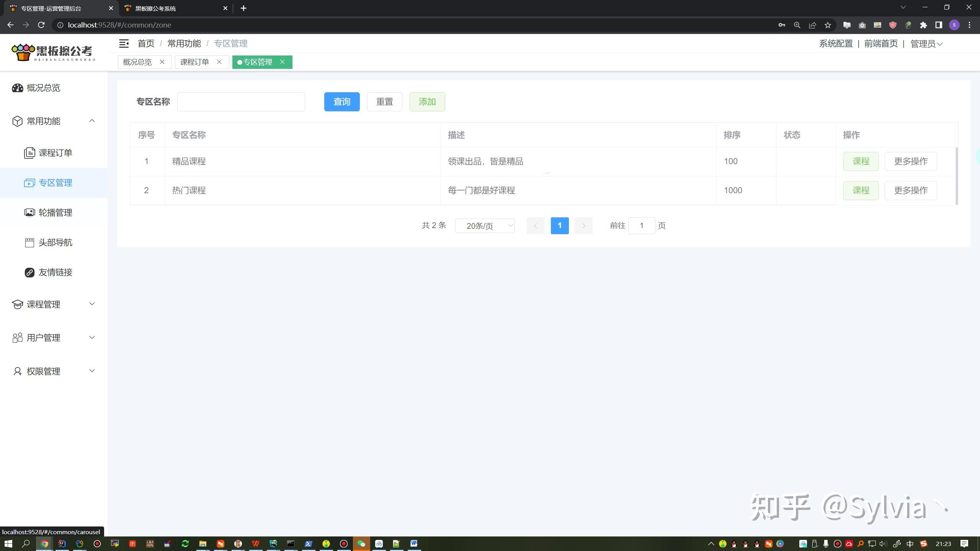Screen dimensions: 980x551
Task: Click the 用户管理 people icon
Action: (17, 337)
